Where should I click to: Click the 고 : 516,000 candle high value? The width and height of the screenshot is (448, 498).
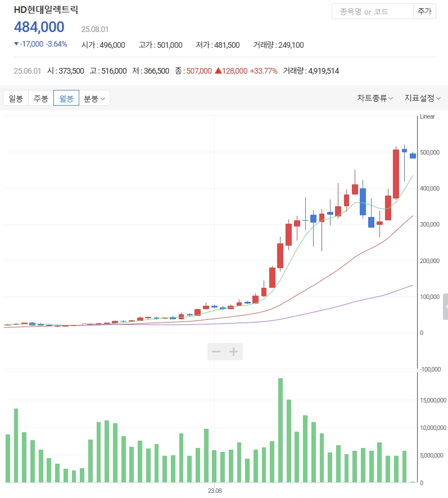(x=108, y=71)
